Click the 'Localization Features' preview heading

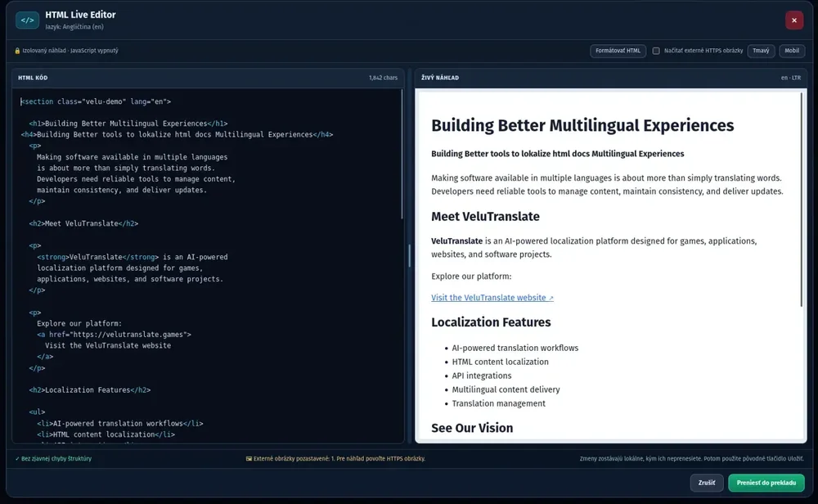pos(491,322)
